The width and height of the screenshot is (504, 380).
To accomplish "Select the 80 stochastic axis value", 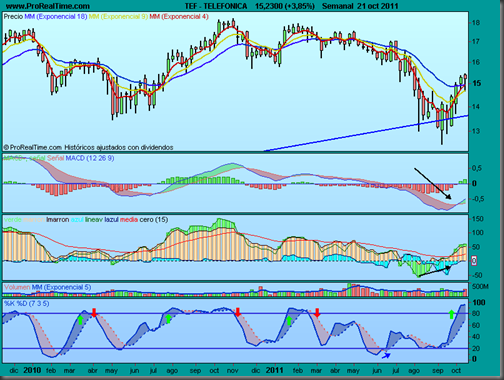I will (x=477, y=314).
